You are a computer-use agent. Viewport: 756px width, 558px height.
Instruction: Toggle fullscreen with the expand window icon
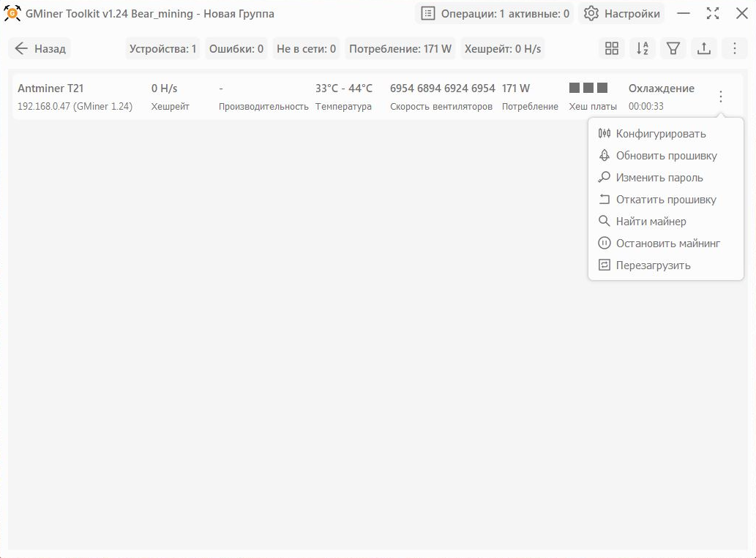pyautogui.click(x=713, y=13)
